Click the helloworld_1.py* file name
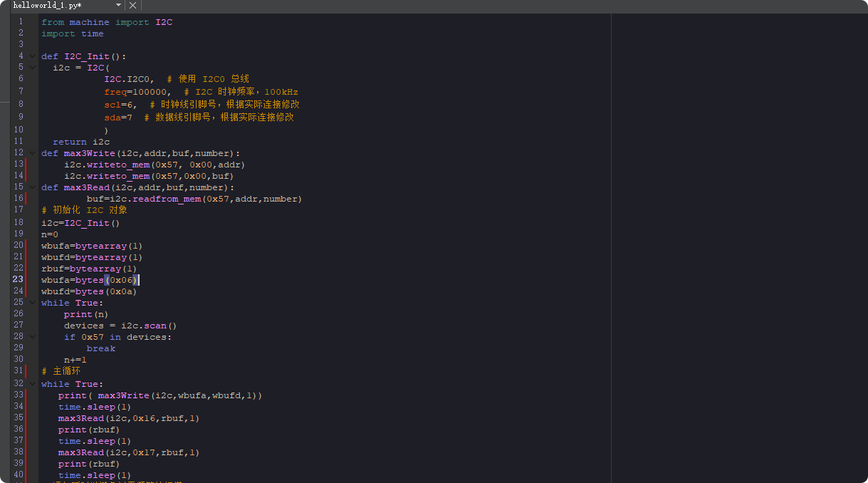The width and height of the screenshot is (868, 483). (47, 5)
